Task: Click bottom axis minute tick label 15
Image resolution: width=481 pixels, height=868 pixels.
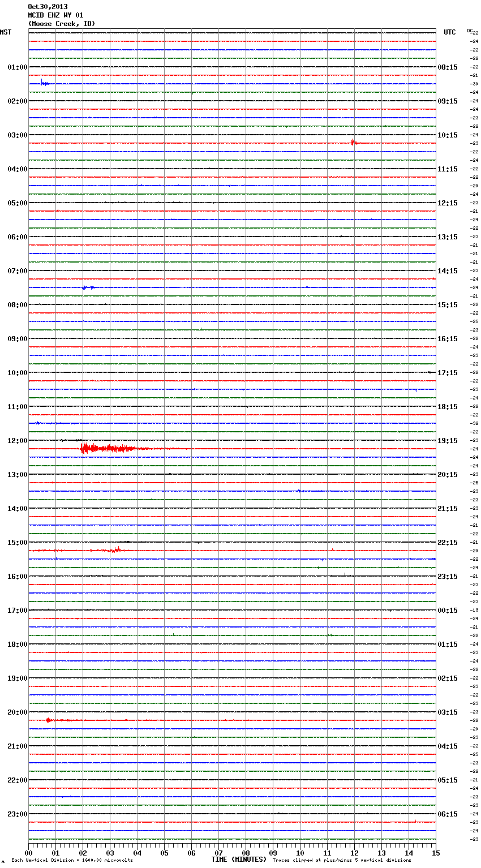Action: coord(436,853)
